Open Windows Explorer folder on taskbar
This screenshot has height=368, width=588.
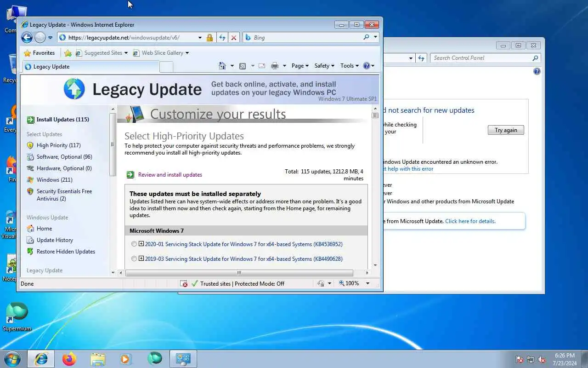click(98, 359)
